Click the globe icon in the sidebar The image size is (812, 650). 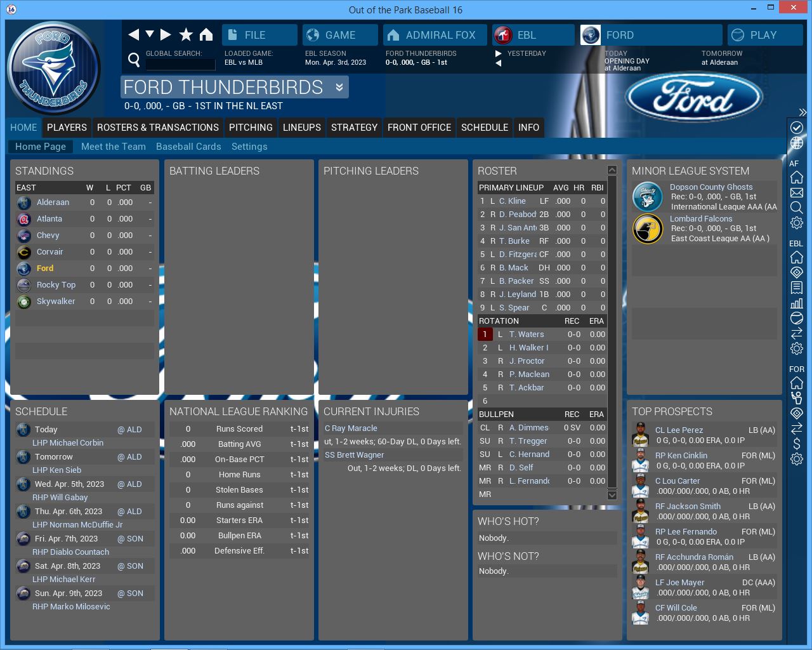click(797, 143)
